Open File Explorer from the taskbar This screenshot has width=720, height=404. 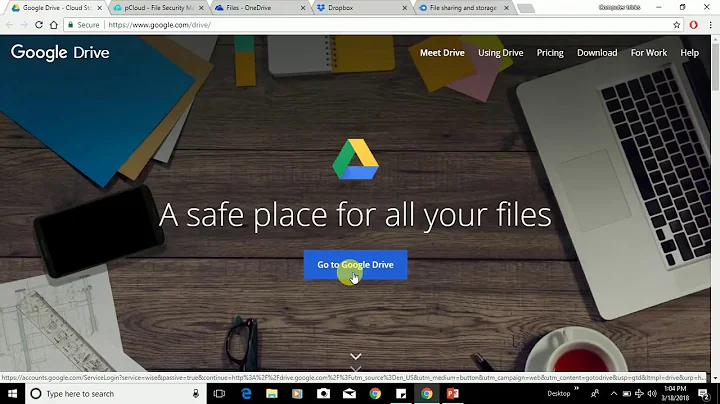[x=272, y=393]
